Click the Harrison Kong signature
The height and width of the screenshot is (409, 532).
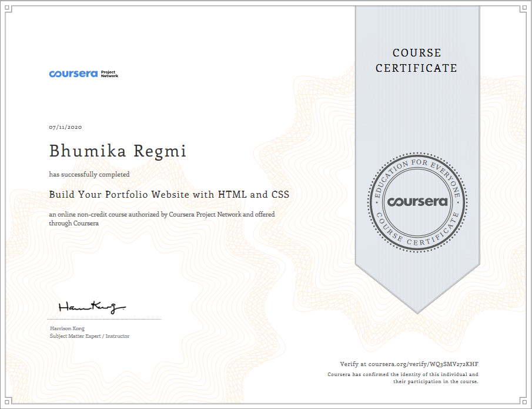click(92, 307)
